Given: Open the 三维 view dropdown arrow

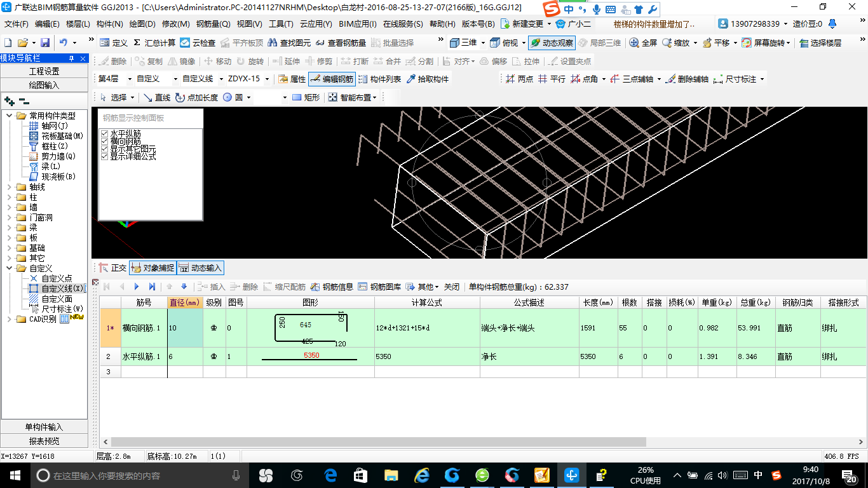Looking at the screenshot, I should [x=483, y=43].
